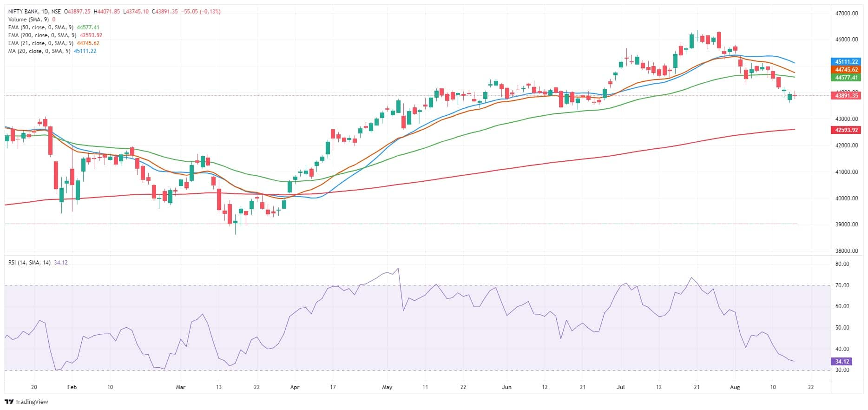Click the 40000.00 price axis label
868x410 pixels.
tap(847, 198)
